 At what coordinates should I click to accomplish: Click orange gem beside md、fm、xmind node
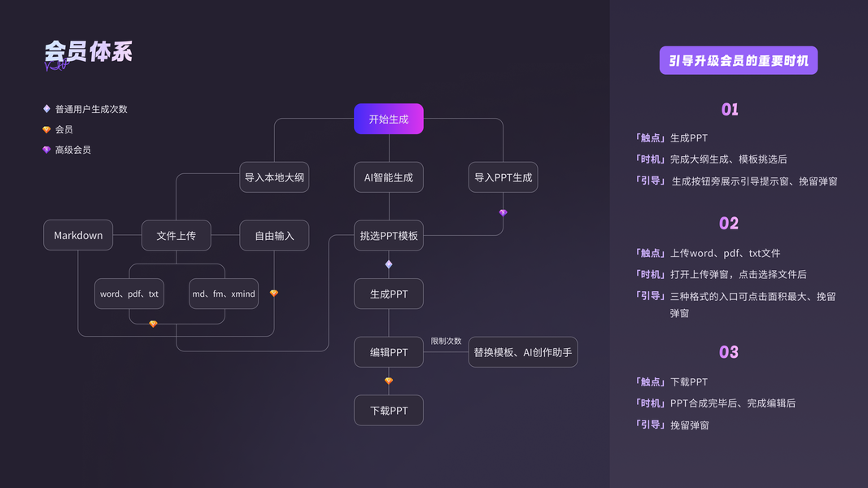tap(274, 294)
